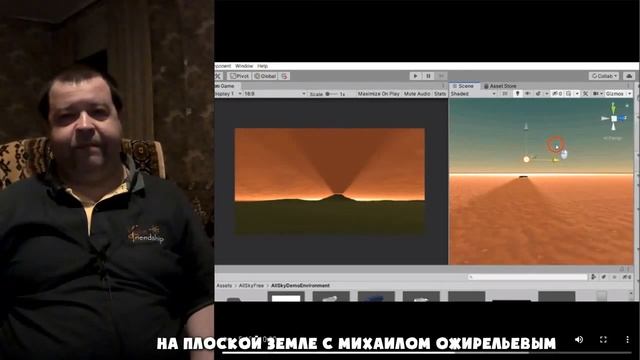The height and width of the screenshot is (360, 640).
Task: Click the tools icon left of Pivot
Action: click(219, 76)
